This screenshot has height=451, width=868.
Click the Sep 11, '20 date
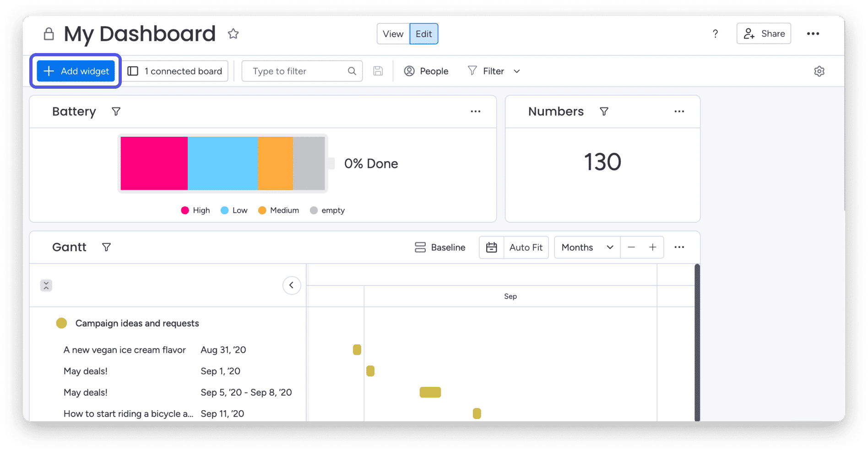pyautogui.click(x=222, y=414)
